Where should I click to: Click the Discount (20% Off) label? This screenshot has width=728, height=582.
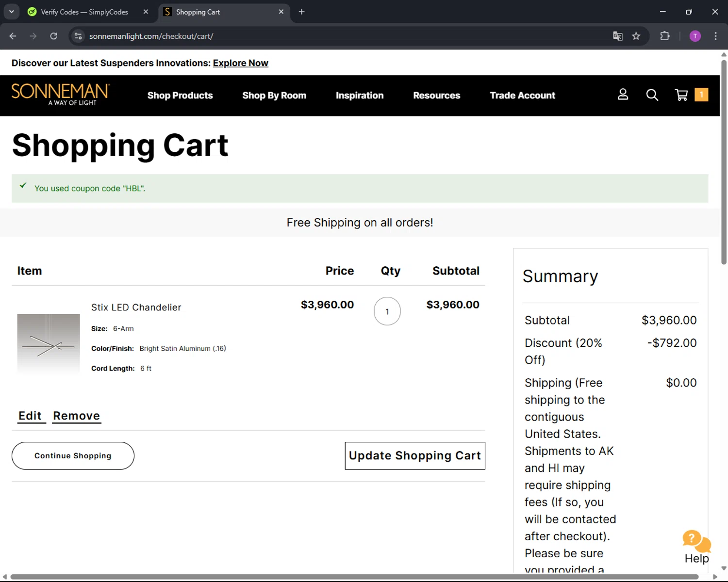point(563,351)
